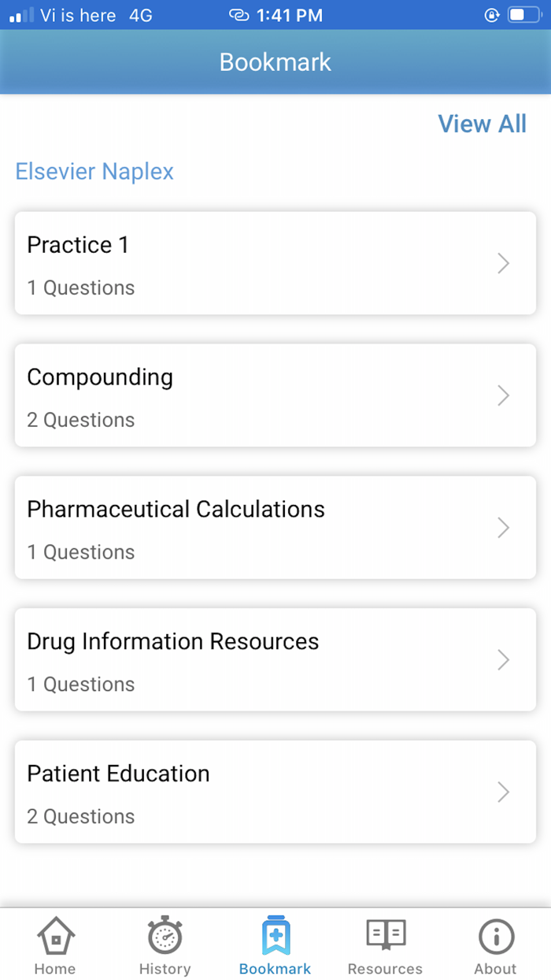Viewport: 551px width, 980px height.
Task: Open Drug Information Resources via its chevron
Action: pyautogui.click(x=502, y=660)
